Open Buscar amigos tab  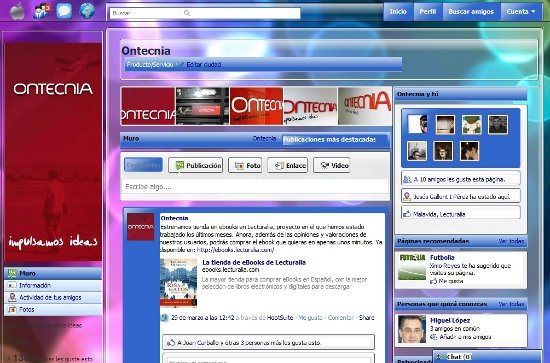(471, 12)
